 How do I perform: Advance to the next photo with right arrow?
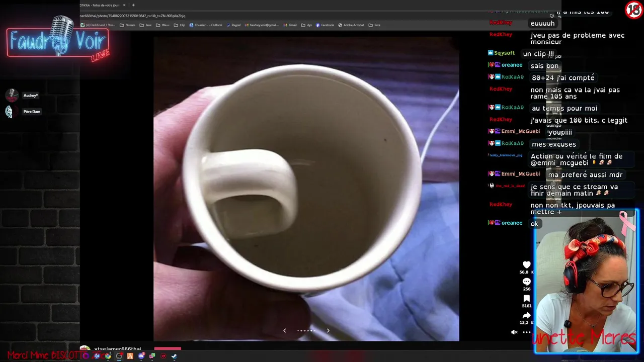[x=328, y=330]
